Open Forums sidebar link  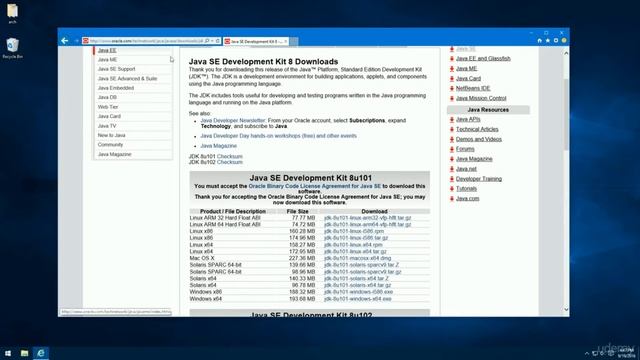(x=465, y=149)
